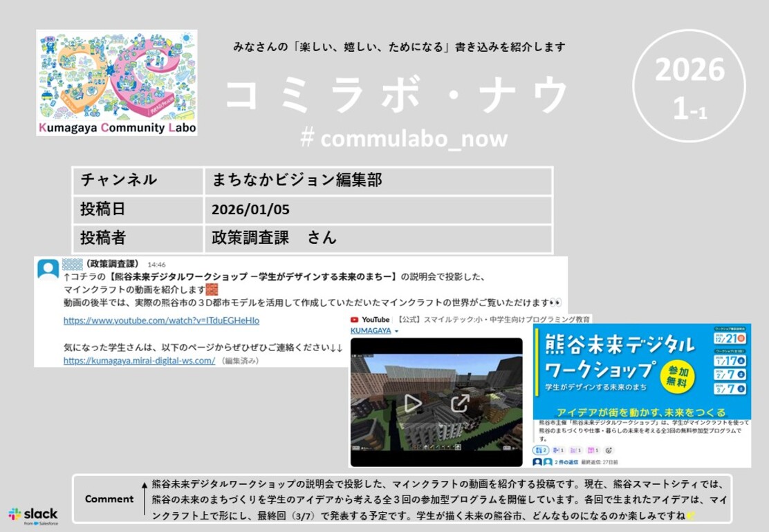Viewport: 769px width, 532px height.
Task: Click the 14:46 message timestamp
Action: 158,264
